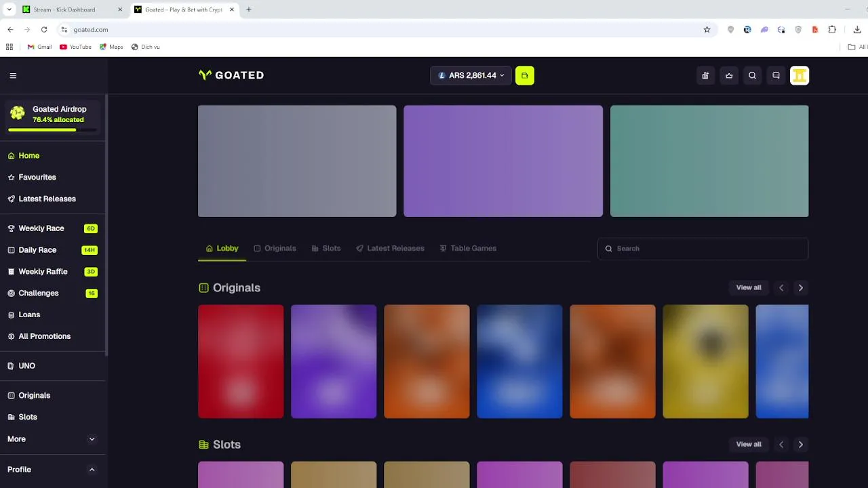868x488 pixels.
Task: Show next Slots games with right arrow
Action: 800,445
